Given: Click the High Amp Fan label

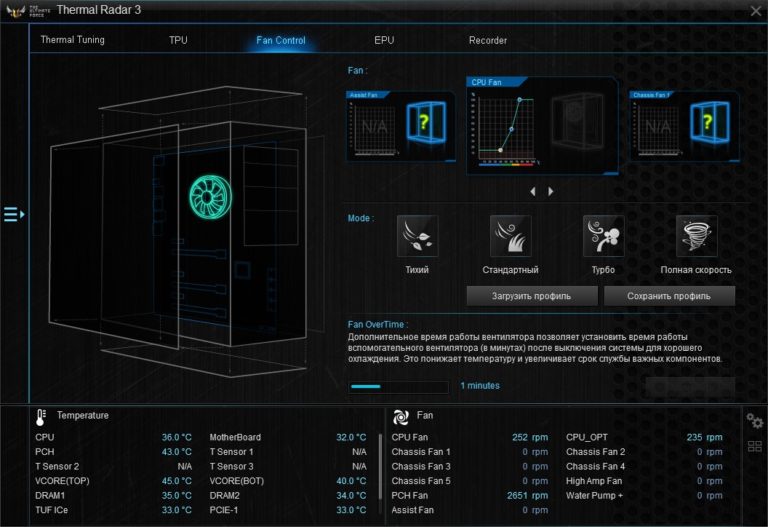Looking at the screenshot, I should (x=594, y=481).
